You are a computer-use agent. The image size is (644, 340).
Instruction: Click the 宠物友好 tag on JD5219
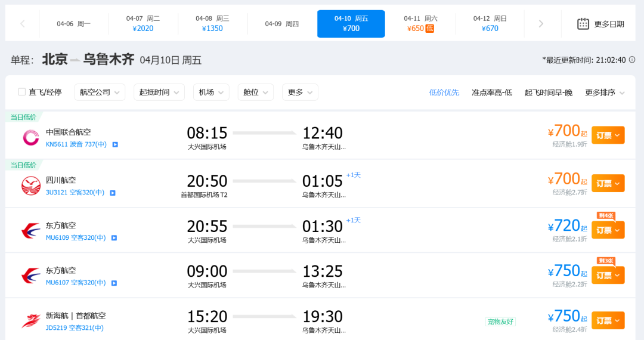pos(500,322)
